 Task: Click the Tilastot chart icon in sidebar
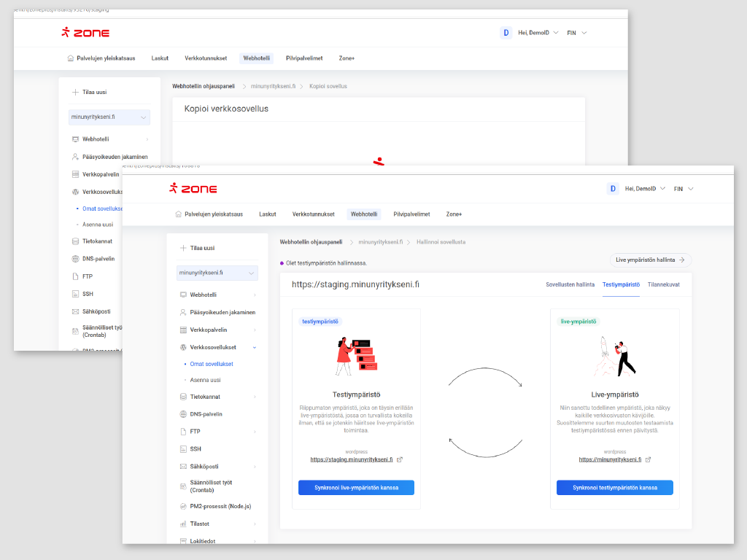tap(183, 524)
